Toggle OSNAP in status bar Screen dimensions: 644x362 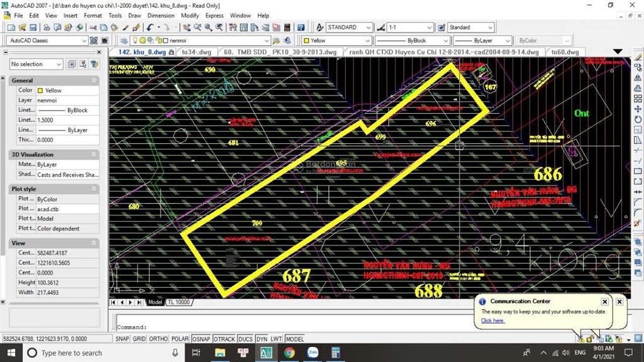coord(201,339)
